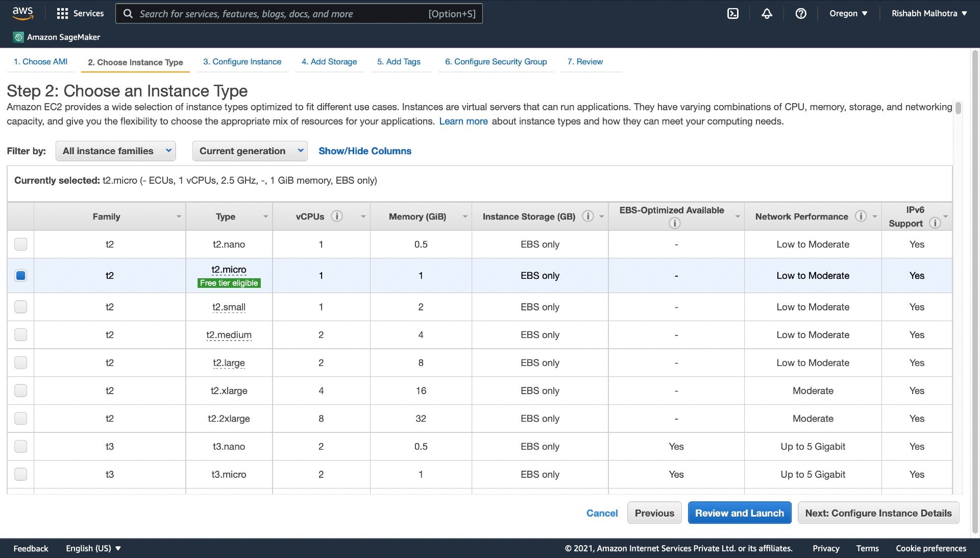The width and height of the screenshot is (980, 558).
Task: Select the t2.2xlarge instance checkbox
Action: pyautogui.click(x=20, y=419)
